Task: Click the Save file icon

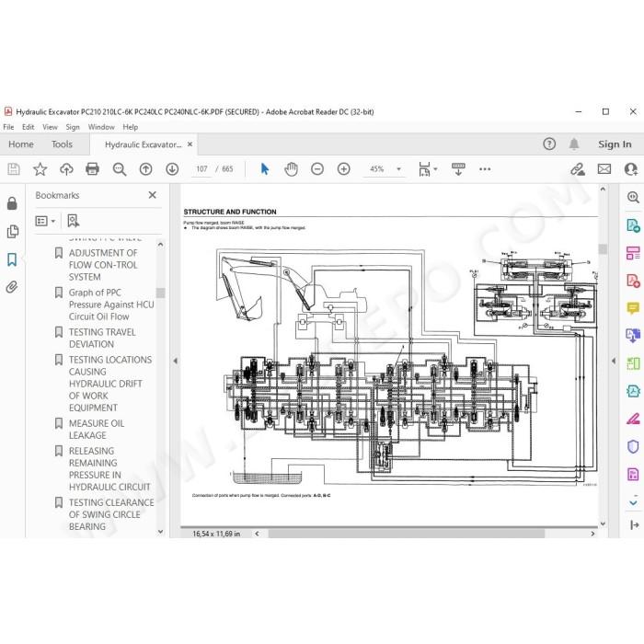Action: pyautogui.click(x=14, y=168)
